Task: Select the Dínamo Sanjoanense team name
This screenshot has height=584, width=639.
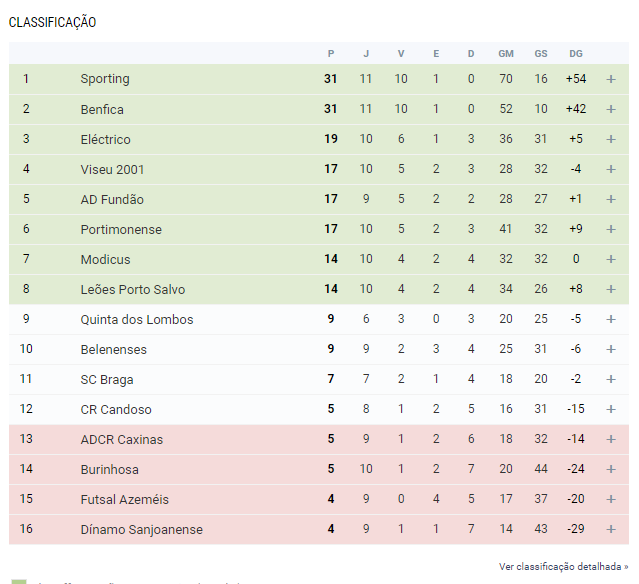Action: 141,529
